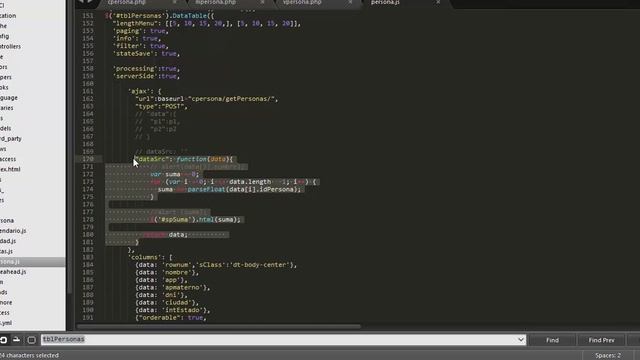
Task: Click 'dataSrc' on line 170
Action: click(x=152, y=159)
